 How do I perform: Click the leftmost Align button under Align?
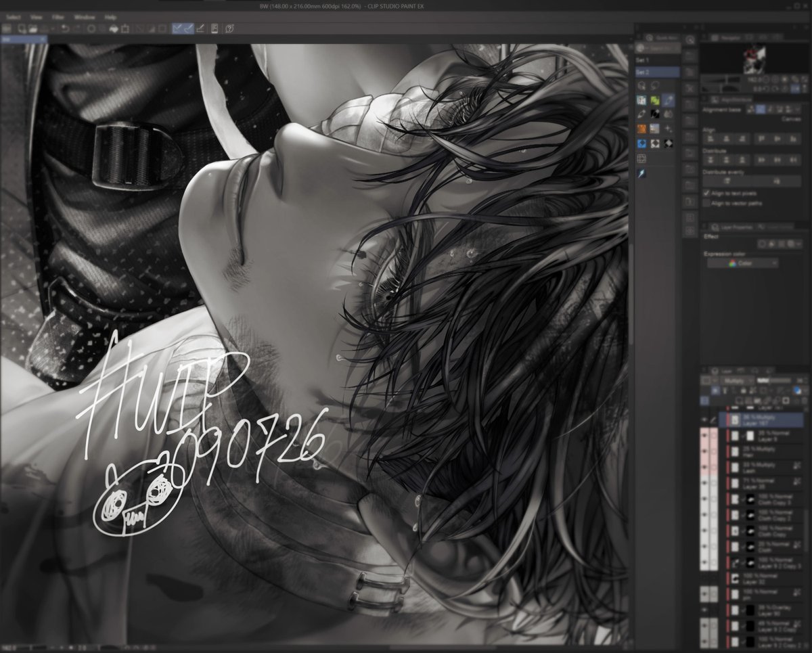tap(710, 139)
